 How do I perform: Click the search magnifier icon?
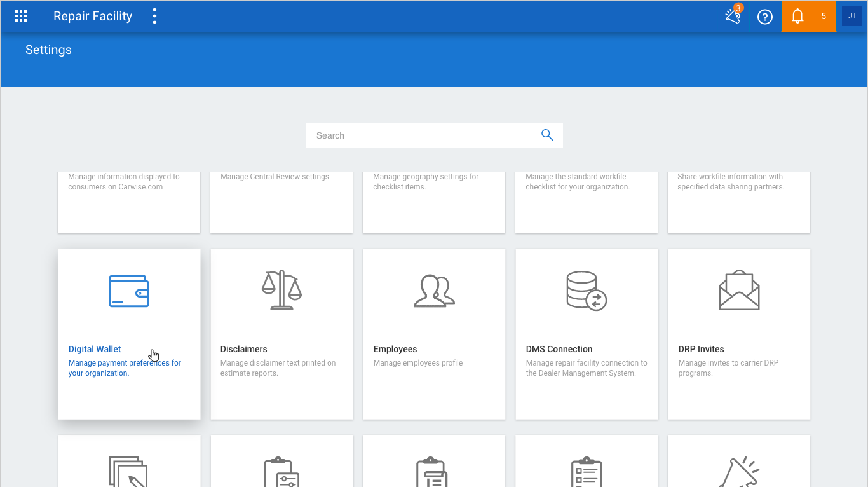(547, 135)
